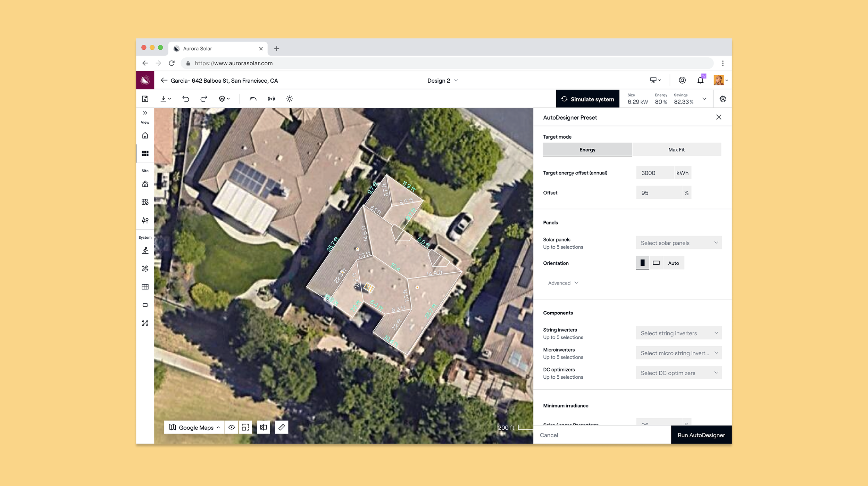Switch target mode to Max Fit
This screenshot has height=486, width=868.
[x=676, y=150]
